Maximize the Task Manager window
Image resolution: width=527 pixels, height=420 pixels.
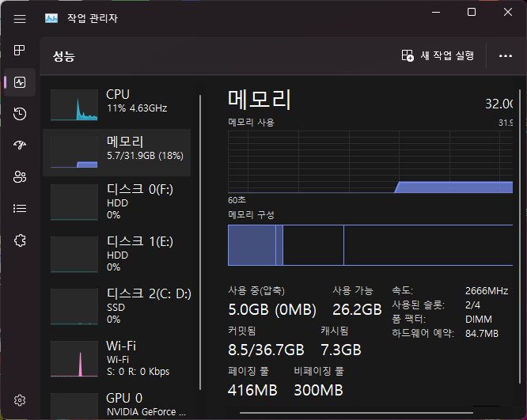pos(472,12)
